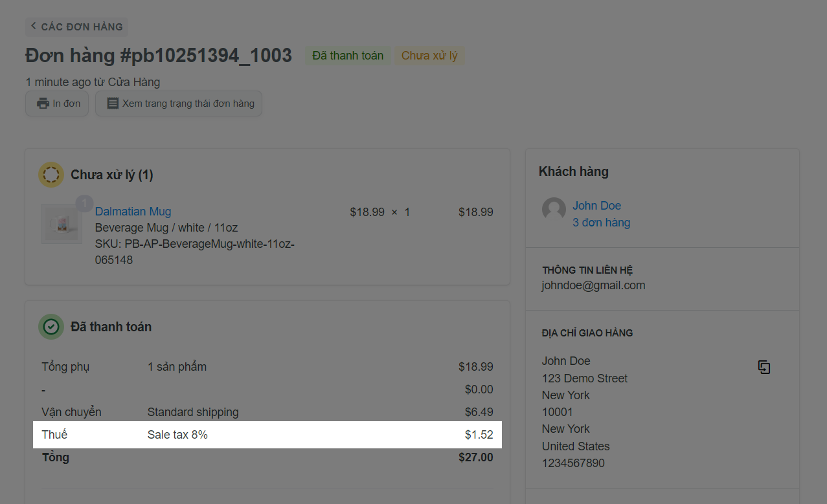
Task: Click United States in shipping address
Action: pos(576,446)
